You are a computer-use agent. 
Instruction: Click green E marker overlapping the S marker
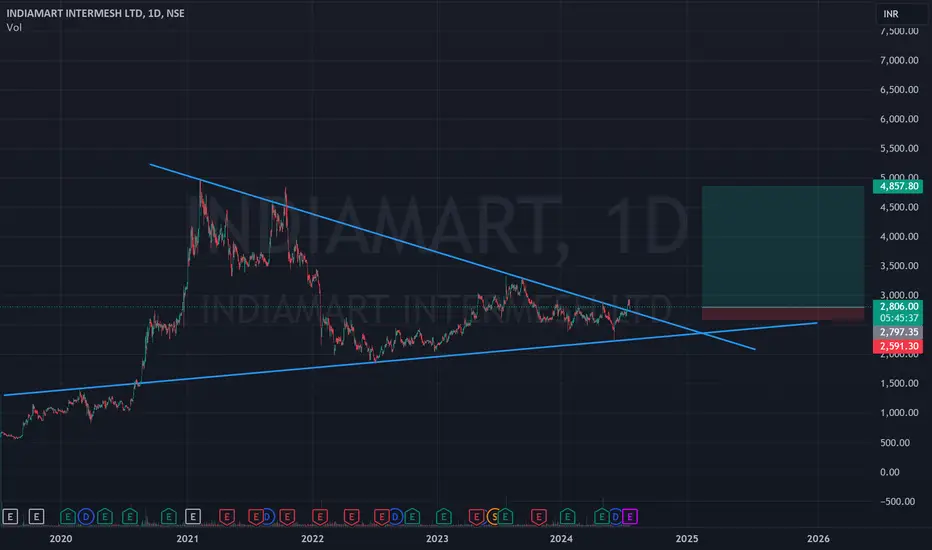[x=506, y=517]
